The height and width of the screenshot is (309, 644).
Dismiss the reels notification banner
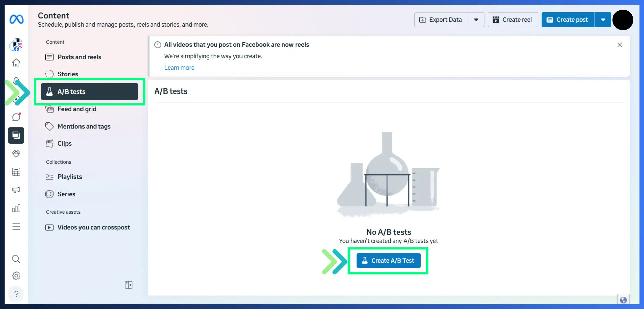[x=620, y=44]
